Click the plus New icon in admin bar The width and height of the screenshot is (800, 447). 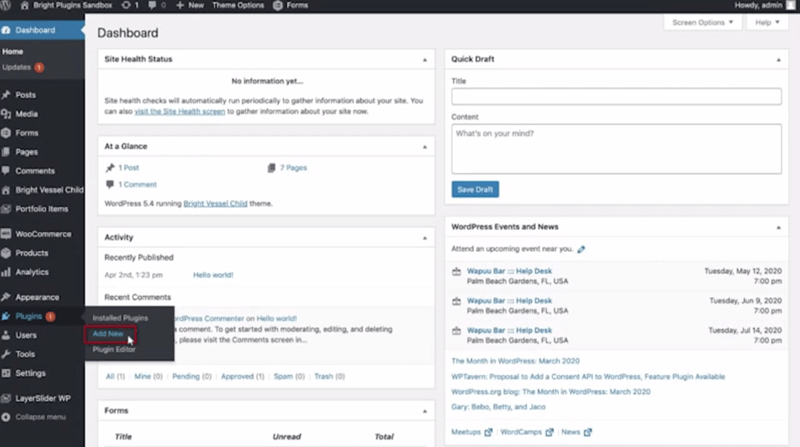[x=180, y=5]
